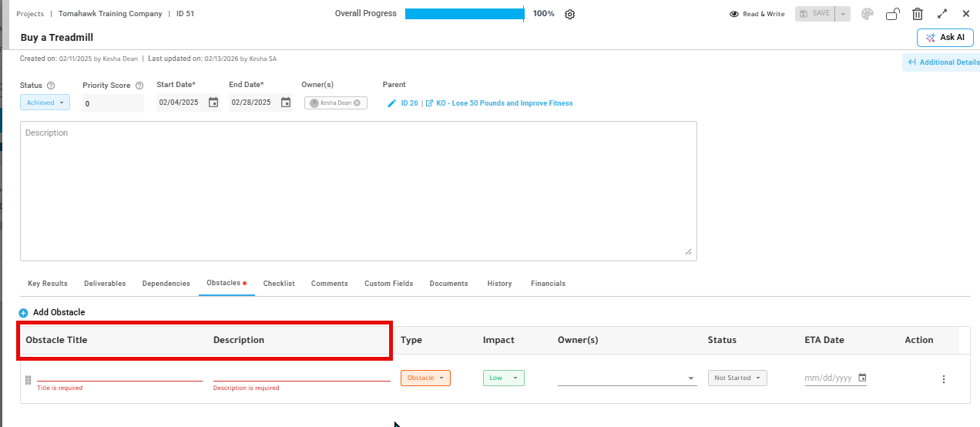Expand the panel to full screen
Image resolution: width=980 pixels, height=427 pixels.
pyautogui.click(x=942, y=14)
